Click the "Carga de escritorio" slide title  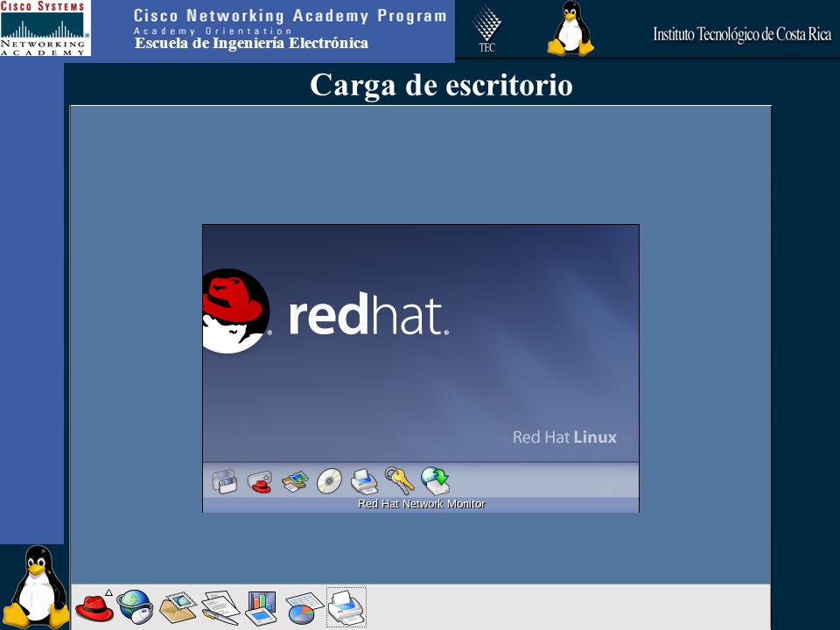click(441, 85)
